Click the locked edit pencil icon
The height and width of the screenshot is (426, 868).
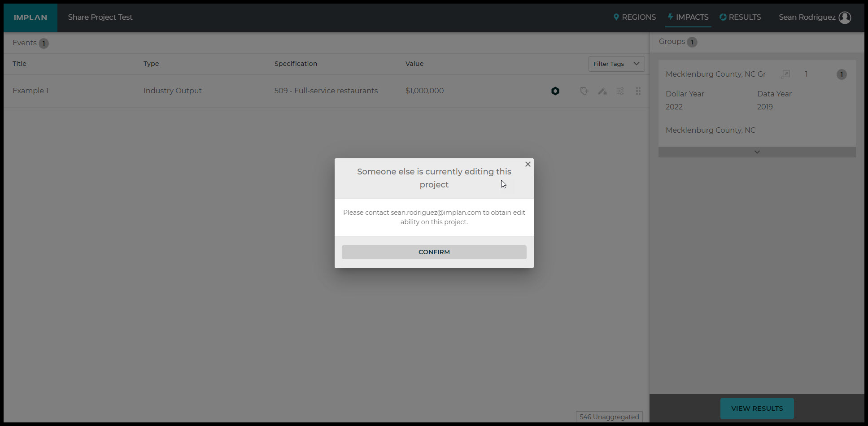click(602, 91)
